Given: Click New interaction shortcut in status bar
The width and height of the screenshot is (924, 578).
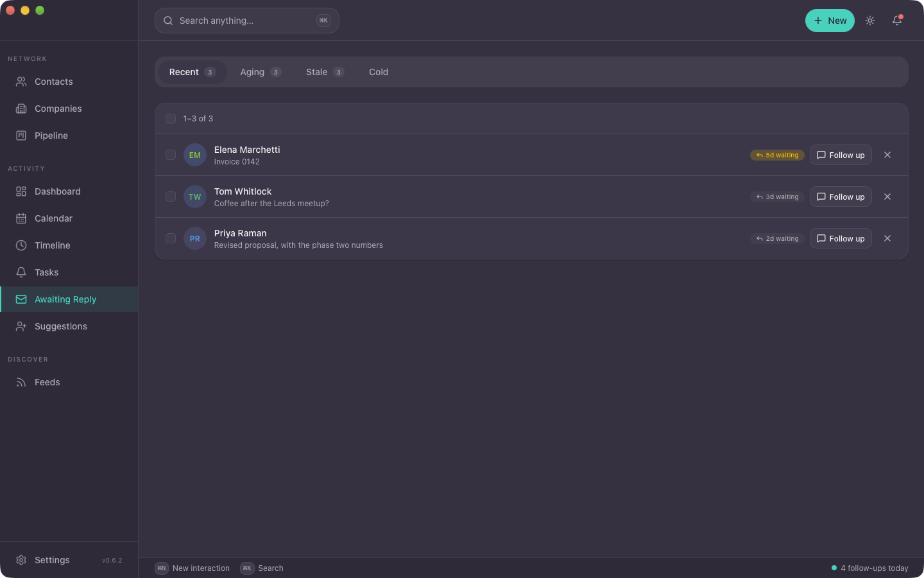Looking at the screenshot, I should point(192,568).
